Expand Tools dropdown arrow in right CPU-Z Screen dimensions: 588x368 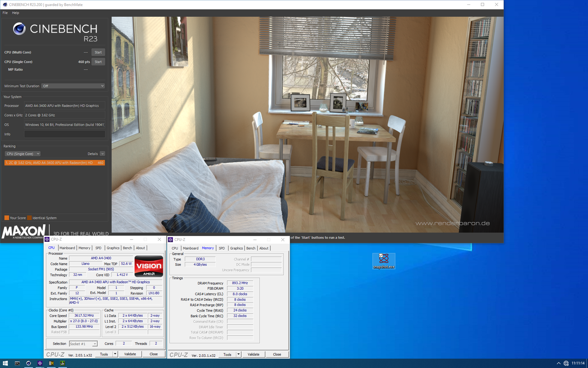click(239, 355)
